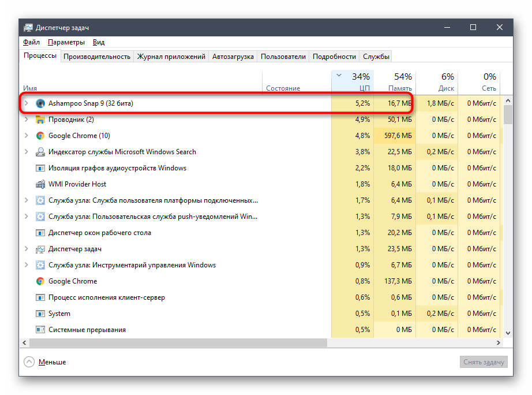
Task: Click the vertical scrollbar down arrow
Action: pos(508,333)
